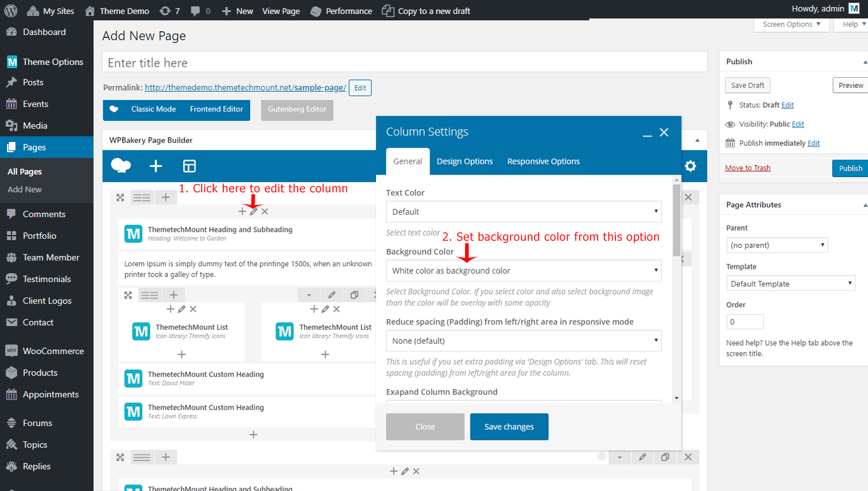Viewport: 868px width, 491px height.
Task: Open page settings gear in WPBakery bar
Action: click(690, 166)
